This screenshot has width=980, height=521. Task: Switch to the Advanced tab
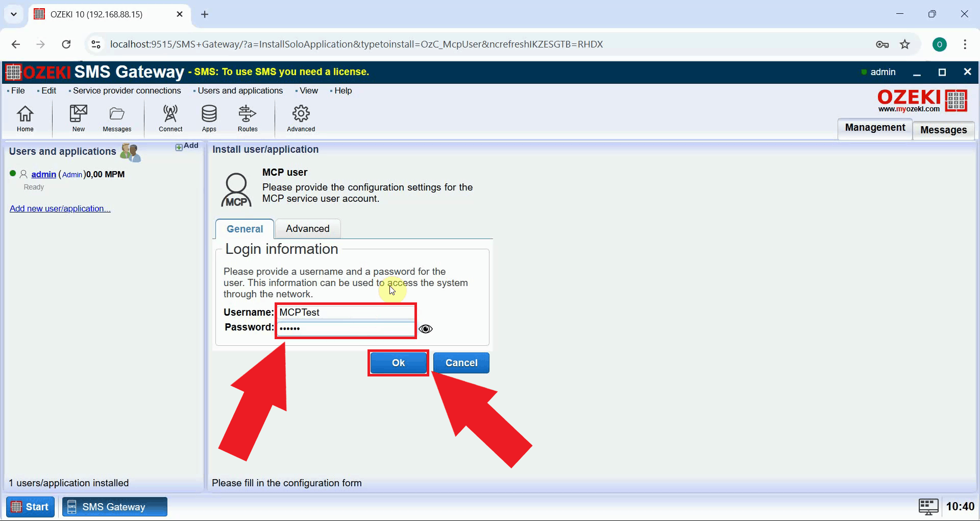(307, 228)
